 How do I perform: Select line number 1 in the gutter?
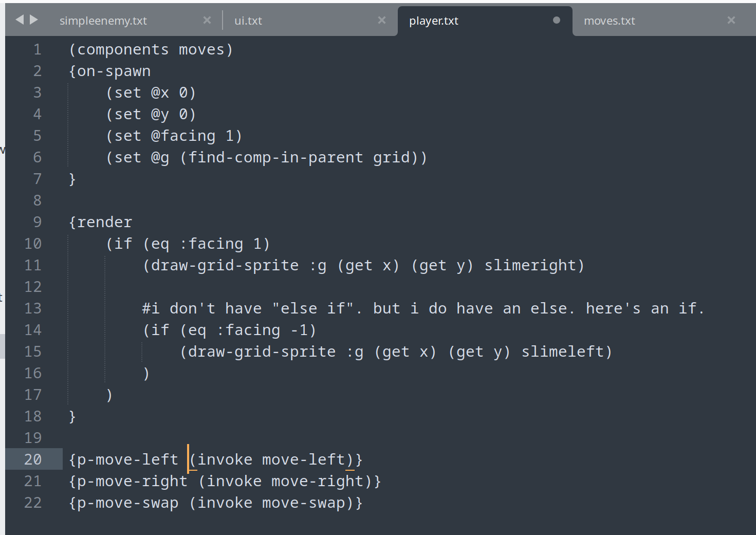click(x=37, y=49)
